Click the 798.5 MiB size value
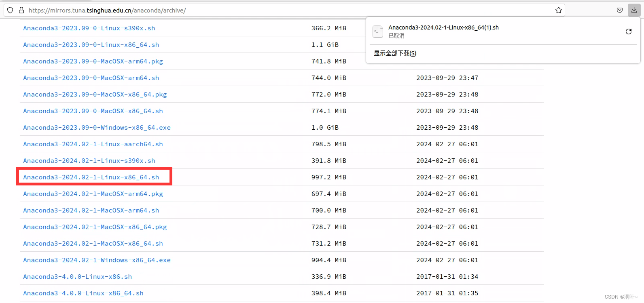 point(329,144)
